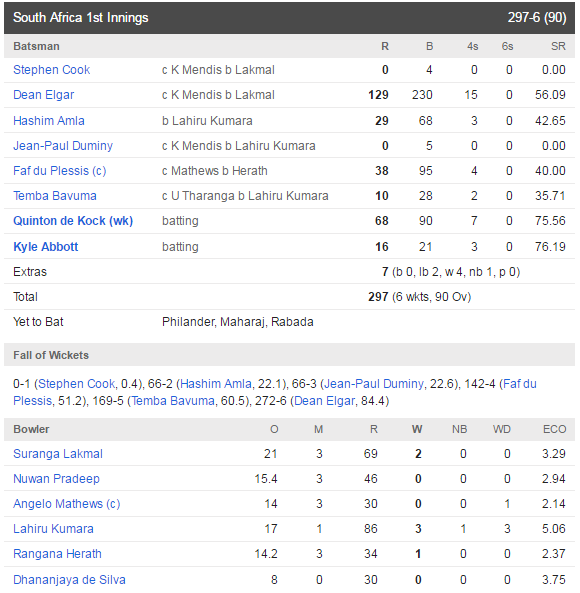Click Temba Bavuma in Fall of Wickets
The image size is (580, 593).
173,401
